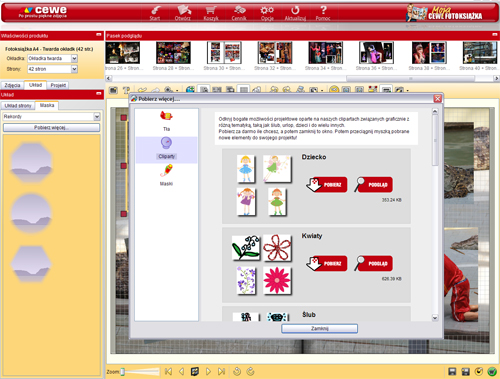
Task: Adjust the Zoom slider
Action: coord(123,372)
